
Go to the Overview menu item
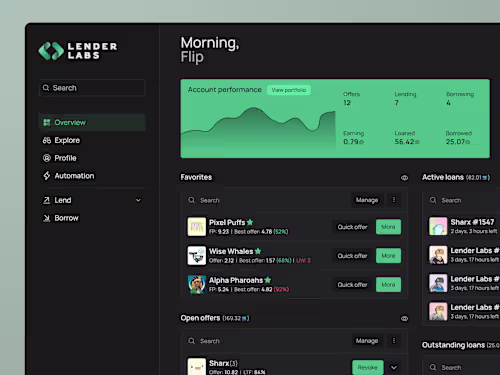92,122
